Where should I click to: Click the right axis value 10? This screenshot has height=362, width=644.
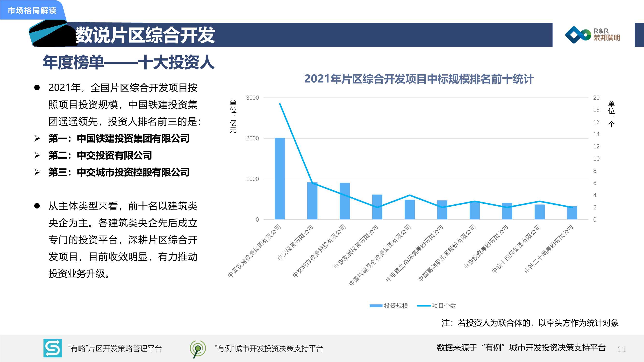[x=596, y=159]
